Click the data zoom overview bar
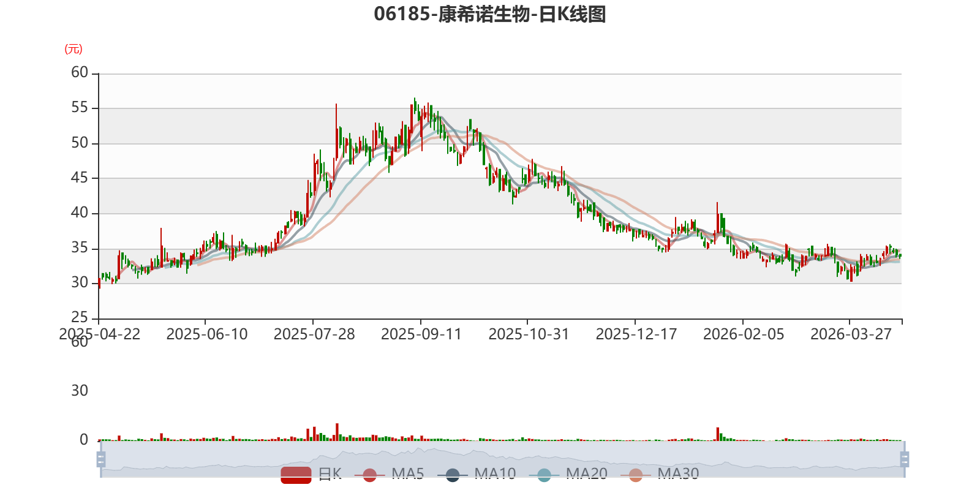This screenshot has width=980, height=490. [503, 459]
